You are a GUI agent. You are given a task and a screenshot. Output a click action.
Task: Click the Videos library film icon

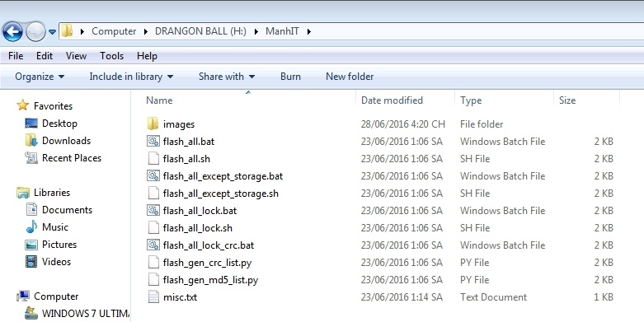[31, 261]
